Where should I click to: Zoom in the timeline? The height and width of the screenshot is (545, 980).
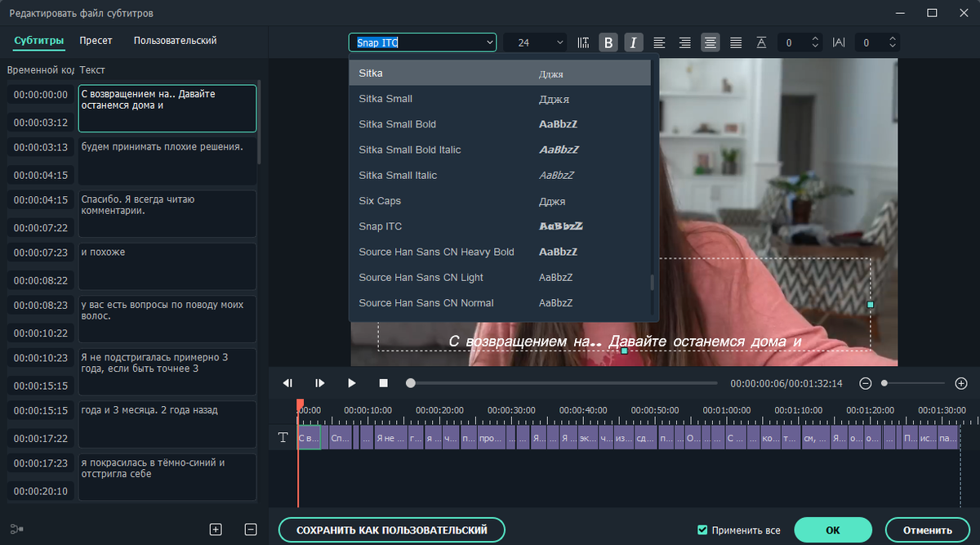pos(961,383)
